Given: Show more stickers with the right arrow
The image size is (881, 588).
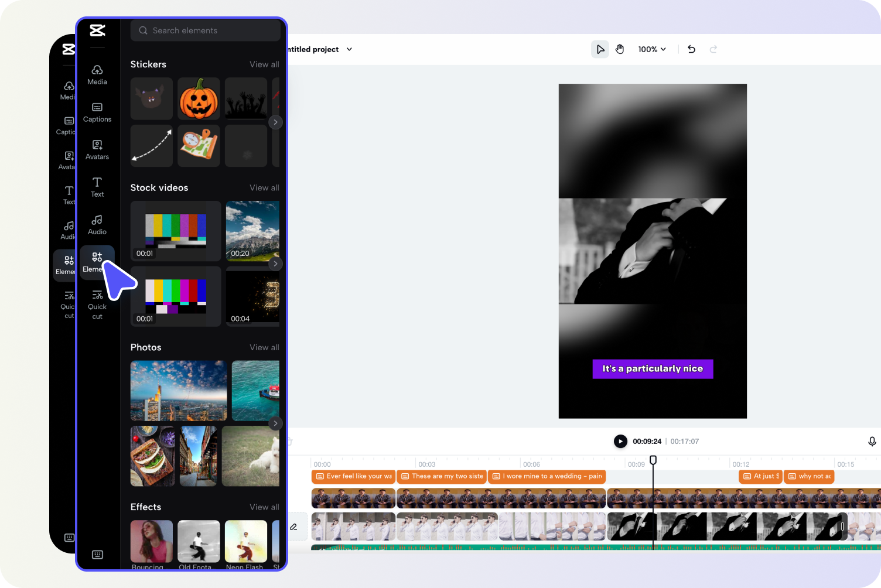Looking at the screenshot, I should click(x=275, y=122).
